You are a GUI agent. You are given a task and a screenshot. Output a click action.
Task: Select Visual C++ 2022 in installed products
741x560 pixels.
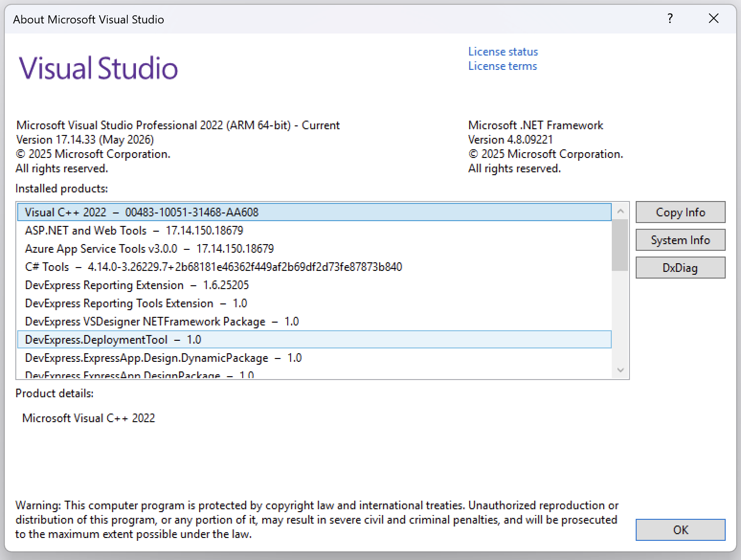314,212
